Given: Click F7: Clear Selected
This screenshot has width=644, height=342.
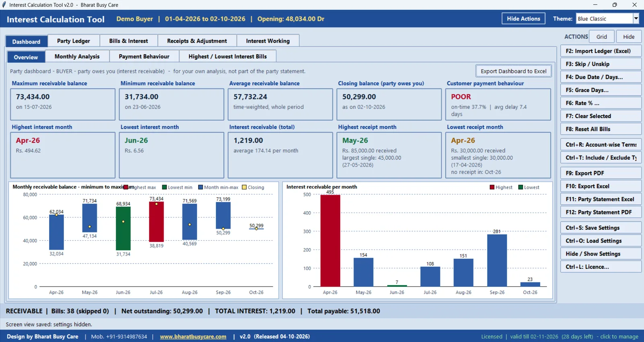Looking at the screenshot, I should click(601, 116).
